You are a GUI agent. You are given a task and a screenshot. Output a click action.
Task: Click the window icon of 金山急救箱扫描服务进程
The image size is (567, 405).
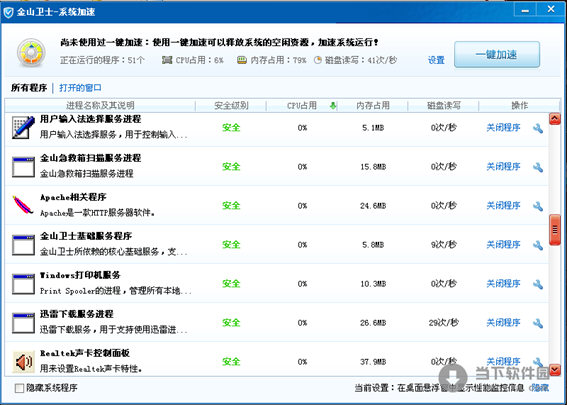point(23,167)
